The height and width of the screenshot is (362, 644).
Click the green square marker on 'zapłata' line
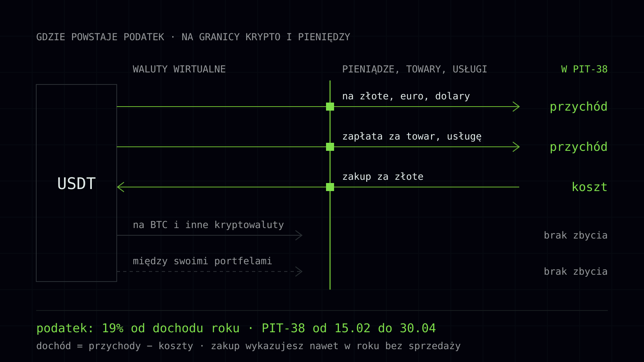coord(330,147)
